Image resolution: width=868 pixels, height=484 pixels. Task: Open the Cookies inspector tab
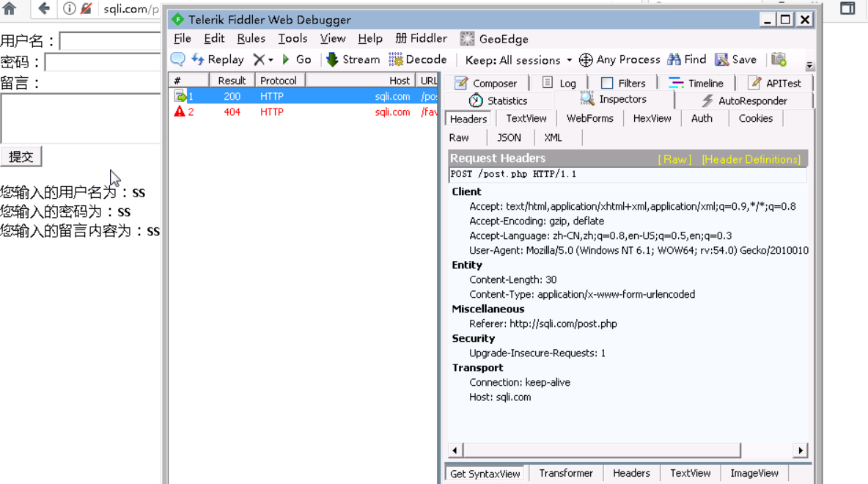[x=755, y=119]
